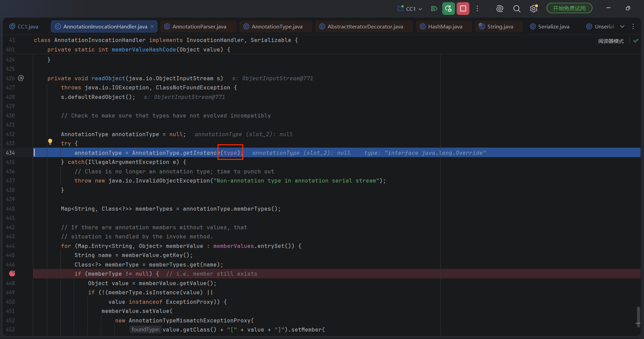644x339 pixels.
Task: Open the AI Assistant swirl icon
Action: [x=500, y=8]
